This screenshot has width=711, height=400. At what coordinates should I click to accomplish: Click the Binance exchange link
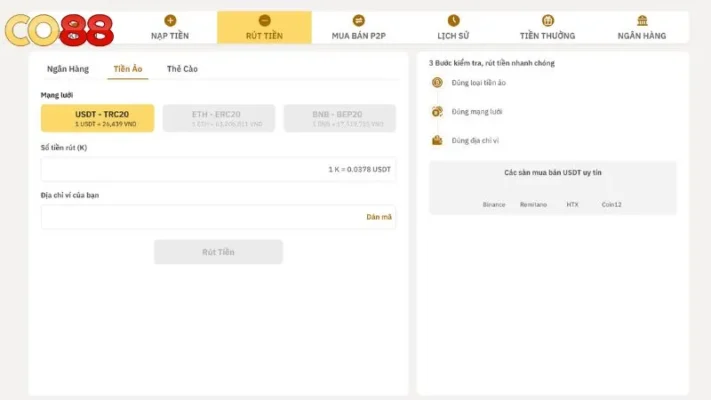coord(494,204)
